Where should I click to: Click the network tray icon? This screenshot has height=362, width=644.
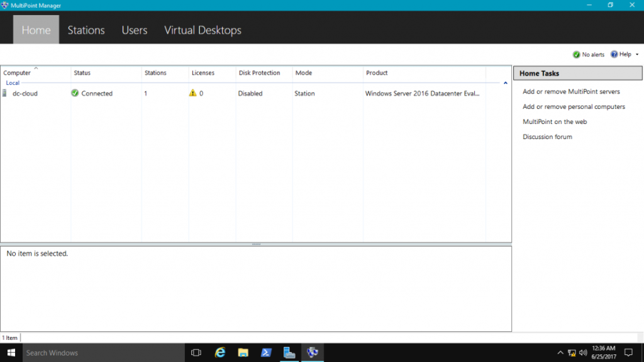point(572,353)
